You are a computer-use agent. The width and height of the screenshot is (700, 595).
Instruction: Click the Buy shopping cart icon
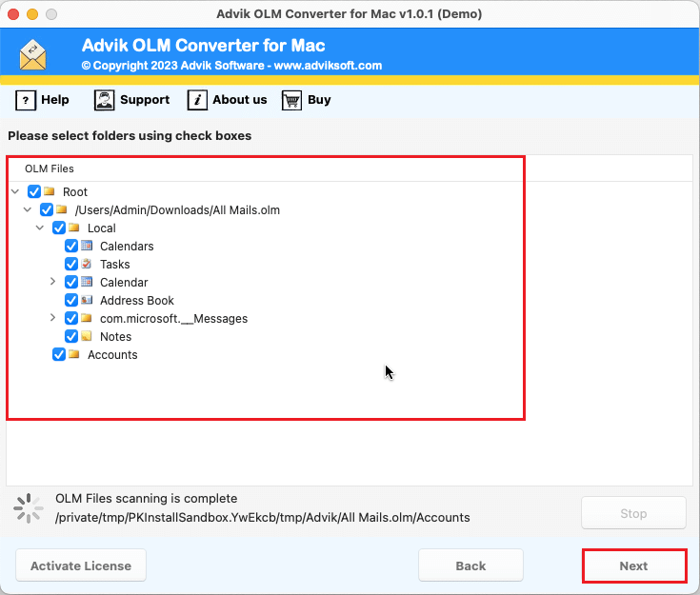click(x=291, y=100)
